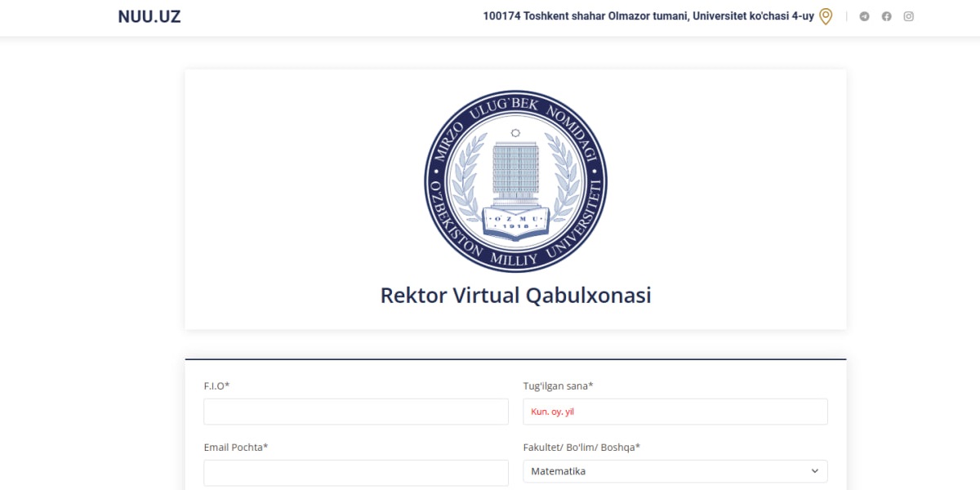Focus the F.I.O text field
The height and width of the screenshot is (490, 980).
[x=355, y=412]
